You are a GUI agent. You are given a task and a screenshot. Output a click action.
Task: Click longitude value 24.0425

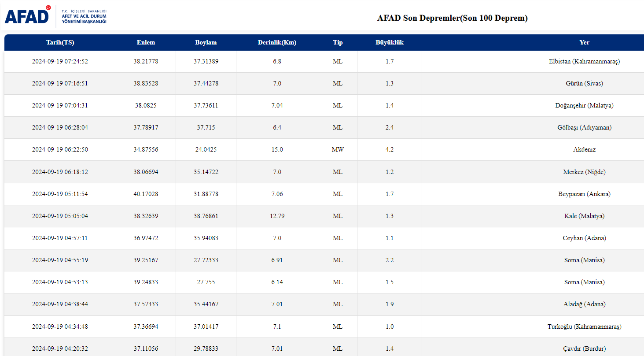[206, 150]
